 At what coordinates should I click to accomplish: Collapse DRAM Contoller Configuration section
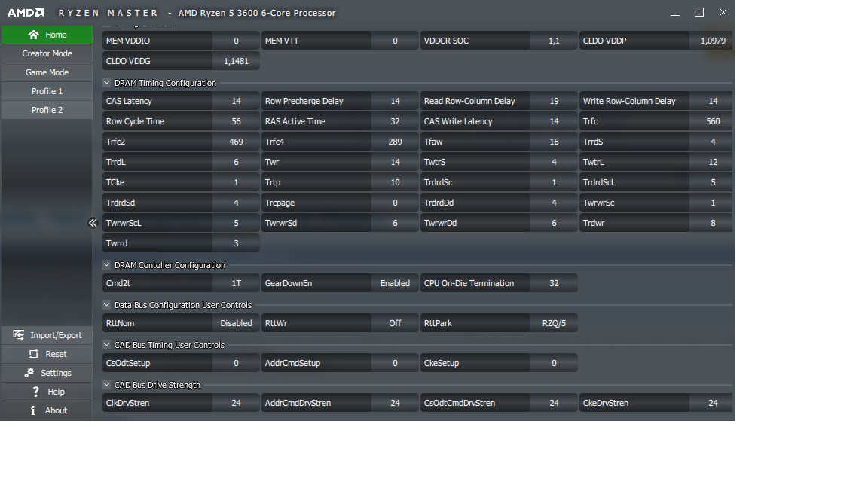(107, 265)
